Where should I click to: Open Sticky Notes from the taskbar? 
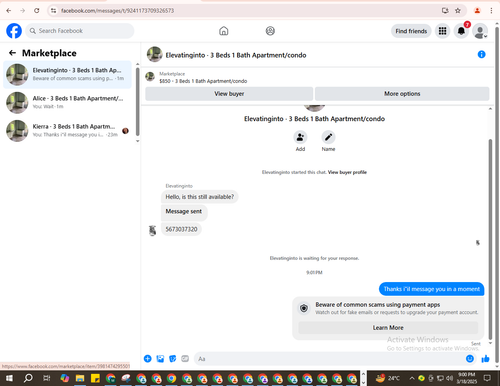(95, 378)
